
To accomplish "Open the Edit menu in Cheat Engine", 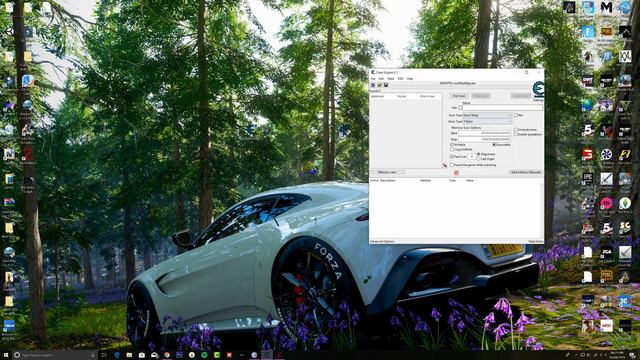I will (x=381, y=79).
